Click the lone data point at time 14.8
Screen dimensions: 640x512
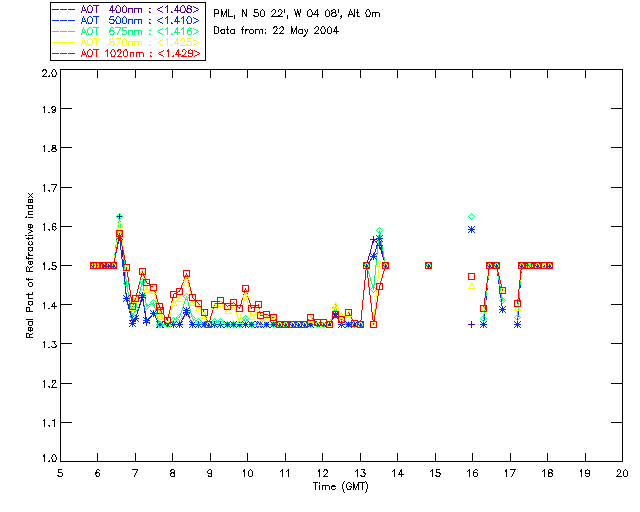[x=428, y=265]
